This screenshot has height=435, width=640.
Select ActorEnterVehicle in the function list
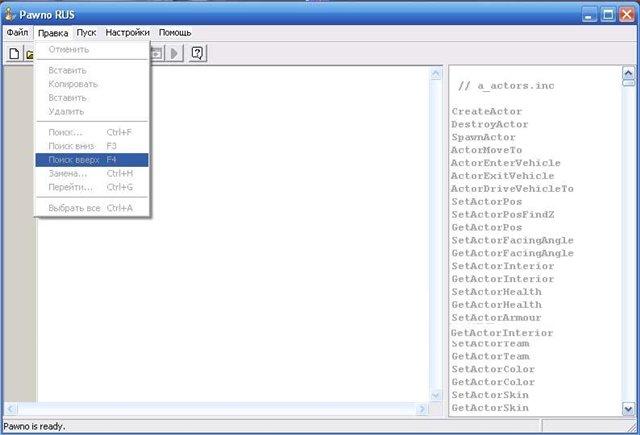(506, 163)
